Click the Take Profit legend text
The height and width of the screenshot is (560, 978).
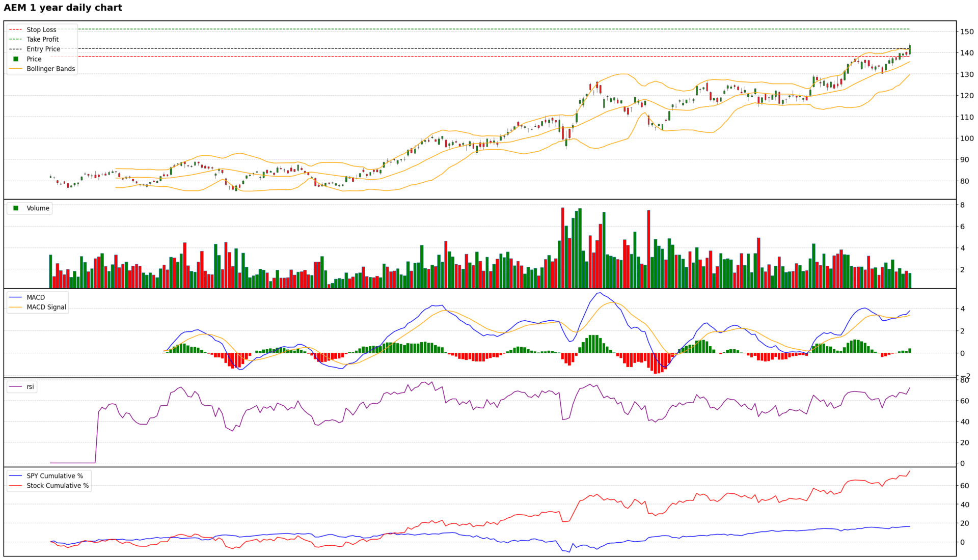click(x=43, y=39)
